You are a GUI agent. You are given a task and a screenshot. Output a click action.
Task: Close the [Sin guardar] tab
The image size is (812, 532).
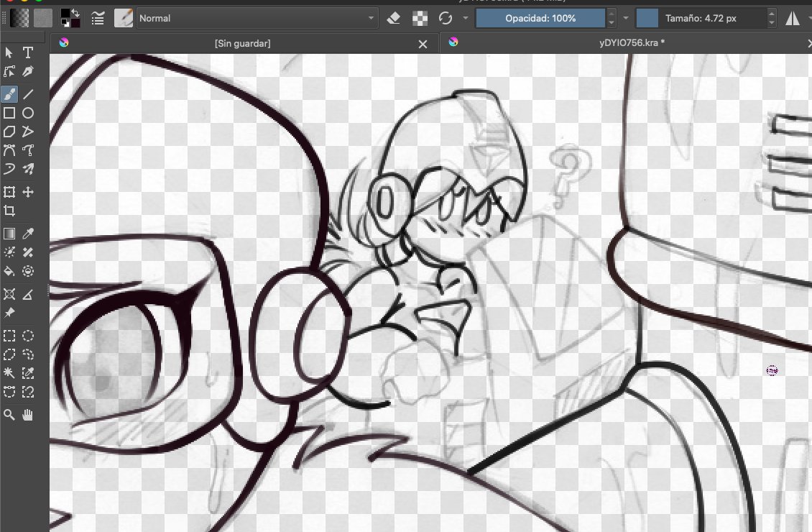(x=423, y=44)
